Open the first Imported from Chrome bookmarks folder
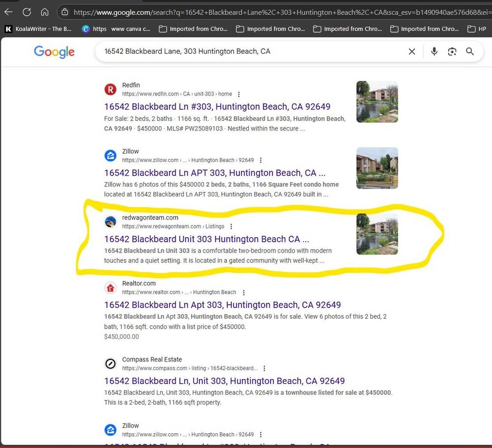The width and height of the screenshot is (492, 448). (193, 29)
